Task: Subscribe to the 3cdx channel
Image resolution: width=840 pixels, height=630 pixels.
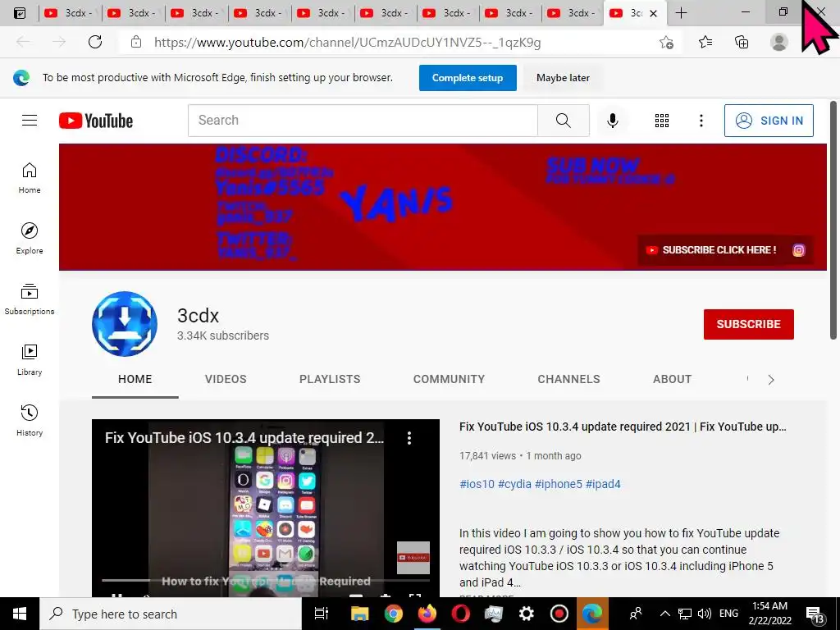Action: (748, 324)
